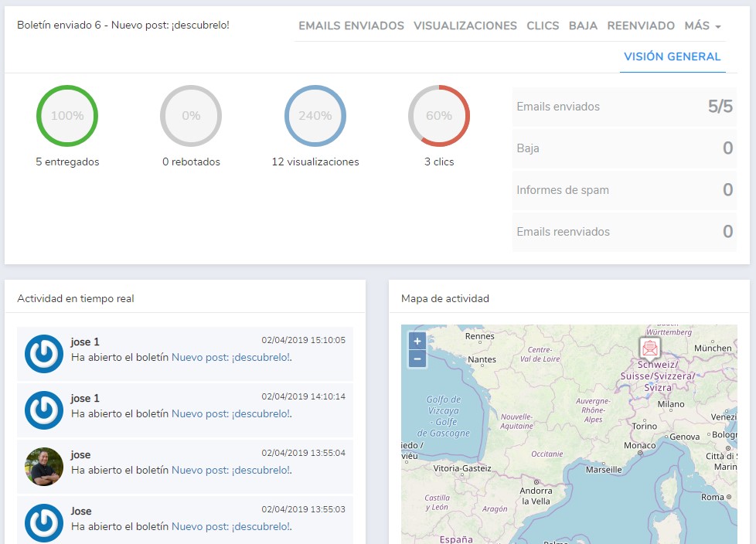
Task: Click the avatar icon for 14:10:14 activity
Action: pyautogui.click(x=44, y=410)
